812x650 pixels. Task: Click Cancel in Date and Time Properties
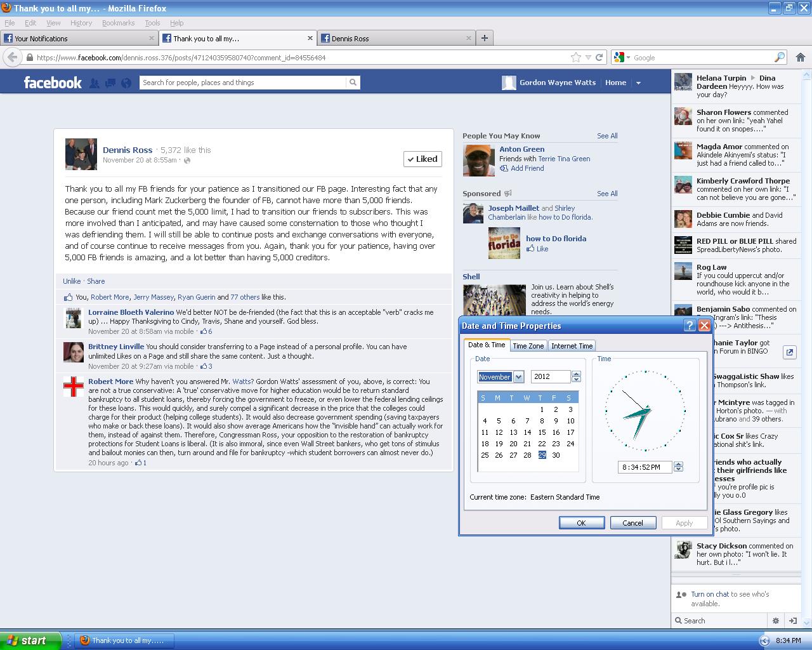pos(632,523)
